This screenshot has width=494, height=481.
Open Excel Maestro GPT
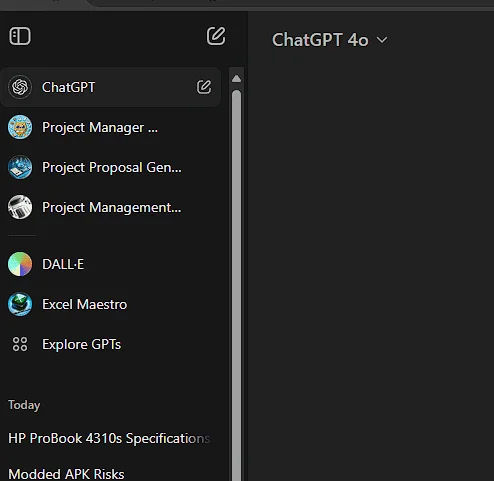[x=111, y=304]
